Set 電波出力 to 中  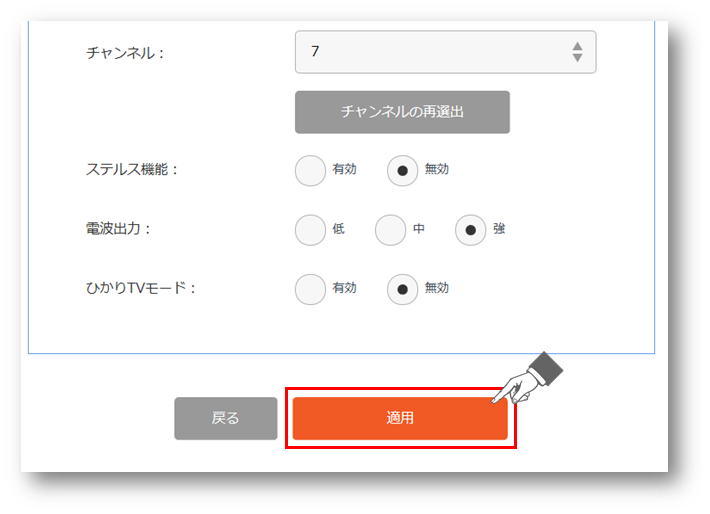(x=390, y=230)
